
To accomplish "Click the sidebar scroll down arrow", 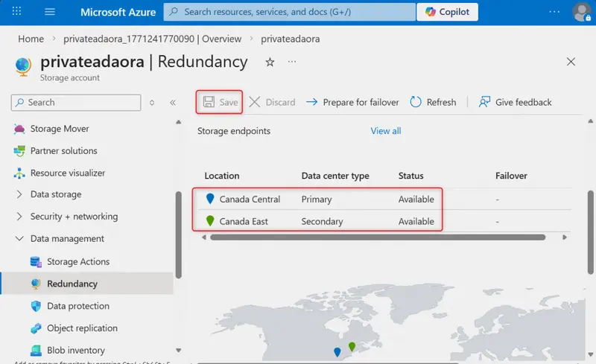I will pos(178,350).
